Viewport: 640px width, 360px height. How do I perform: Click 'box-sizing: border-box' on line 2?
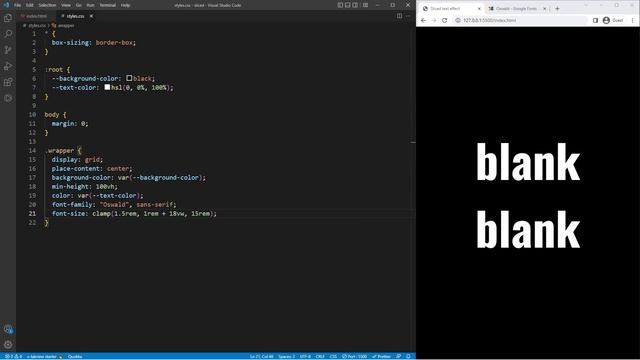tap(93, 42)
